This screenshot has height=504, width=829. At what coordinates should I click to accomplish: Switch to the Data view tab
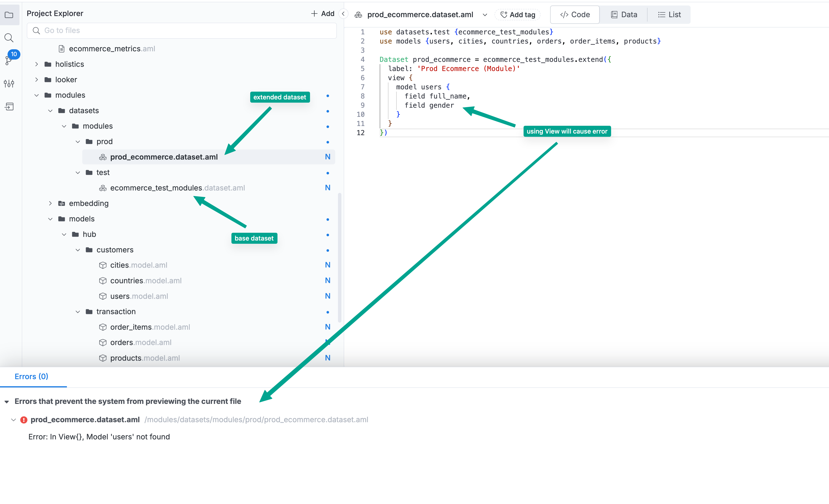(x=624, y=15)
